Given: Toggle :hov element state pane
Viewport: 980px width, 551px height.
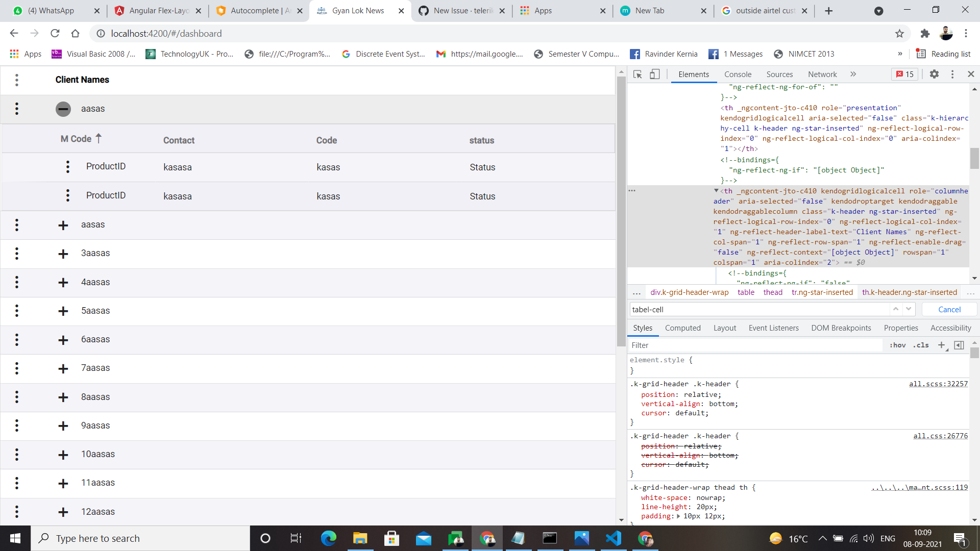Looking at the screenshot, I should click(897, 345).
